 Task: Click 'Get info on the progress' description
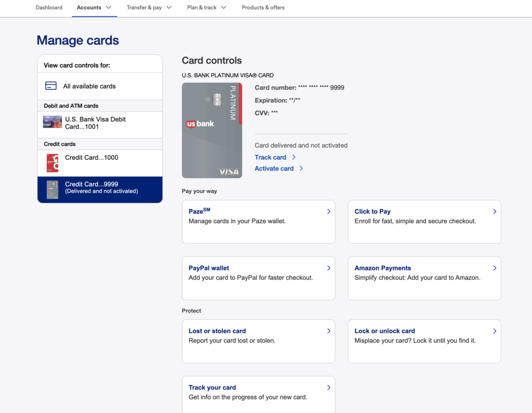point(248,397)
